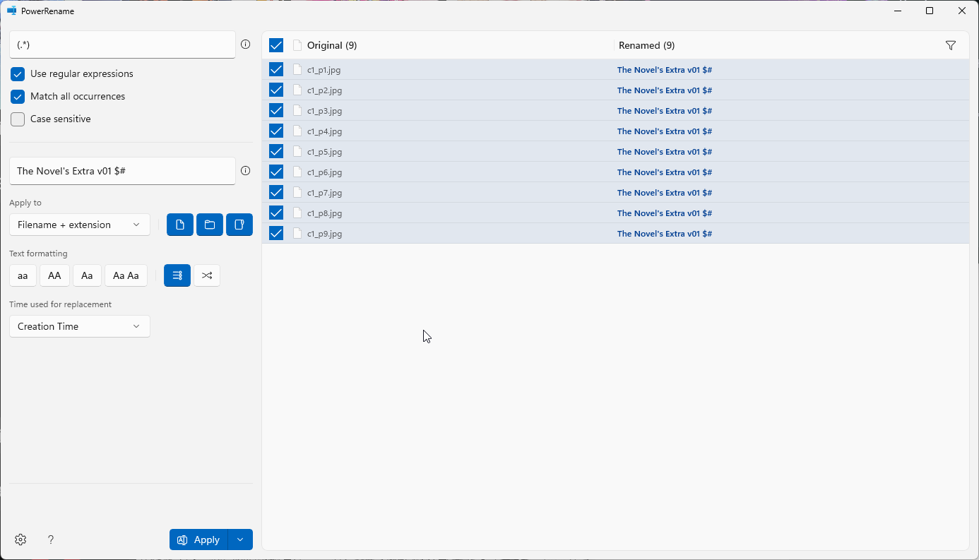Open the help question mark icon
The width and height of the screenshot is (979, 560).
coord(51,540)
